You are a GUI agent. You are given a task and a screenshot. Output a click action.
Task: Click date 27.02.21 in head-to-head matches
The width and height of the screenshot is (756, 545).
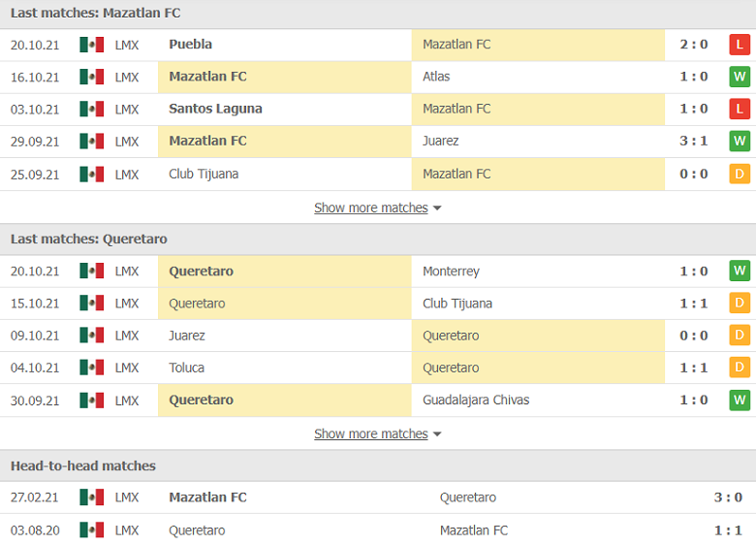34,497
